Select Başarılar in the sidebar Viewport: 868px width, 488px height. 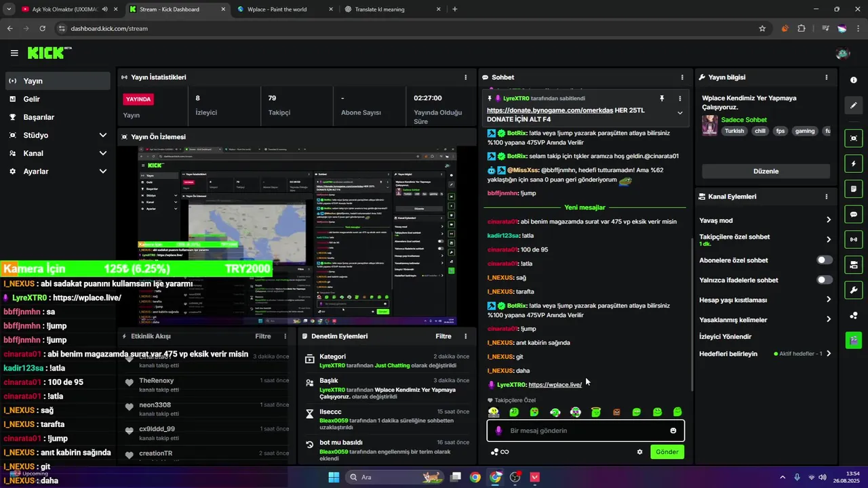pos(58,117)
